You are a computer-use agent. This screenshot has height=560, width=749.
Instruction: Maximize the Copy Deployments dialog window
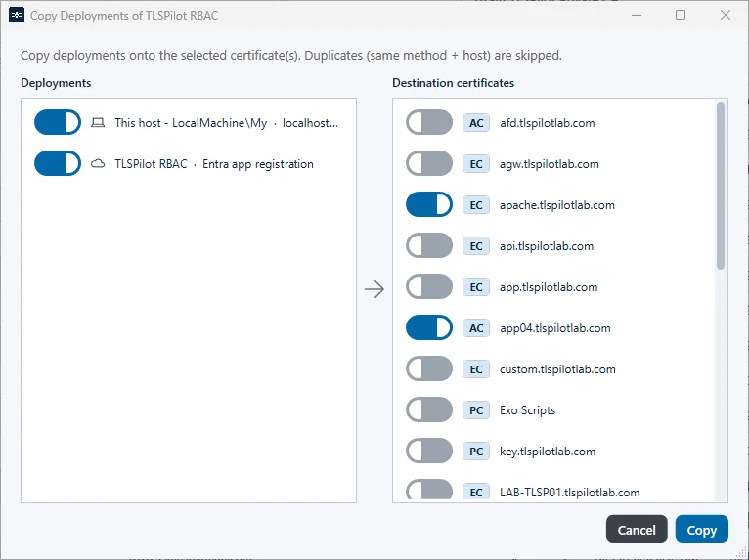pyautogui.click(x=681, y=15)
